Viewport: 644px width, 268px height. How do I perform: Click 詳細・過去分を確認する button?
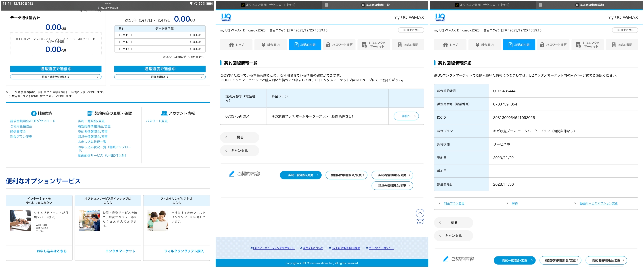pyautogui.click(x=56, y=77)
